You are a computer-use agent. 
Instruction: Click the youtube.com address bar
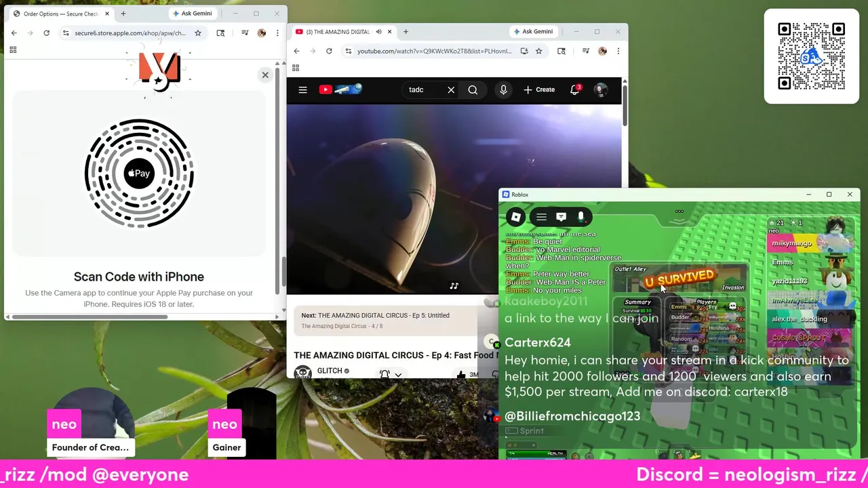click(x=434, y=51)
